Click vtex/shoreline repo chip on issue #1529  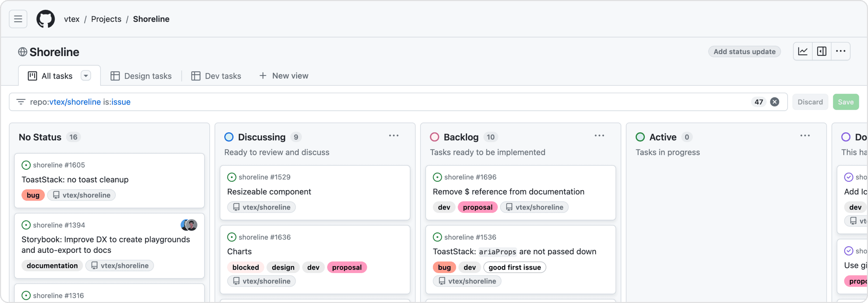pyautogui.click(x=262, y=207)
